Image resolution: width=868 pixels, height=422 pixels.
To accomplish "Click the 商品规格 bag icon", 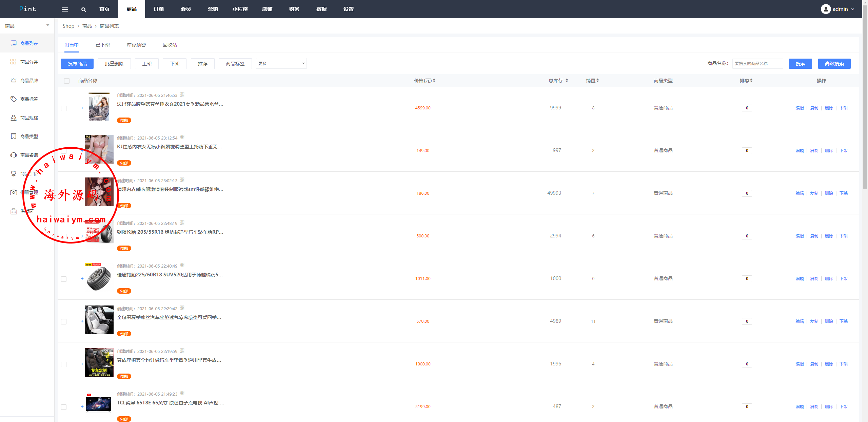I will 13,118.
